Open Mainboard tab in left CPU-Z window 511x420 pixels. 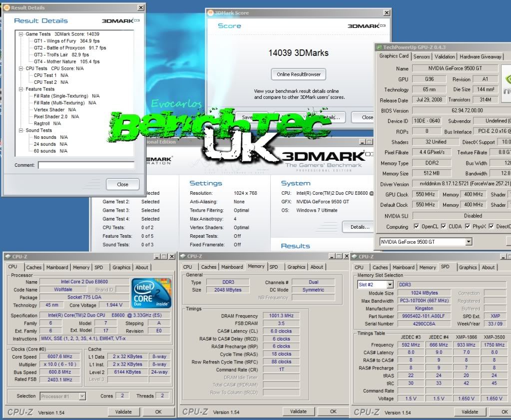[x=57, y=267]
